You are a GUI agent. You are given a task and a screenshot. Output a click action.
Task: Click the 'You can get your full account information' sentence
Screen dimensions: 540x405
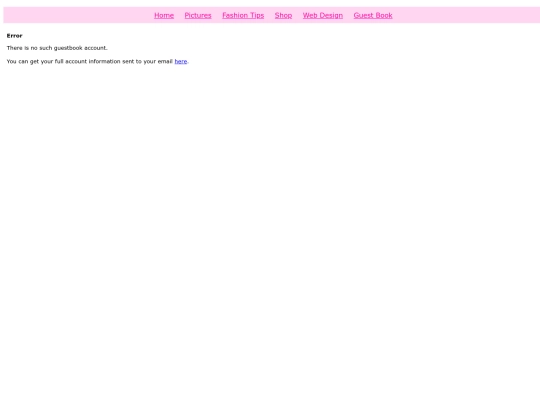coord(98,61)
